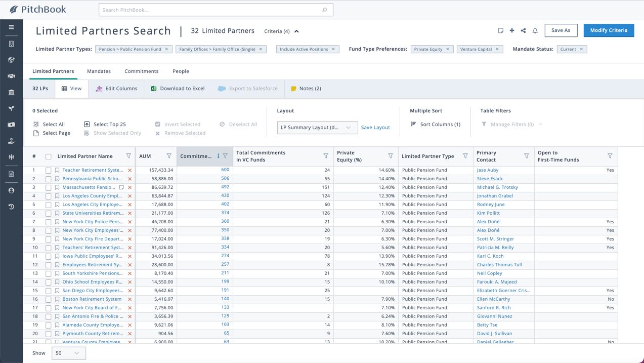Screen dimensions: 644x363
Task: Check the Plymouth County Retirement row checkbox
Action: pyautogui.click(x=49, y=334)
